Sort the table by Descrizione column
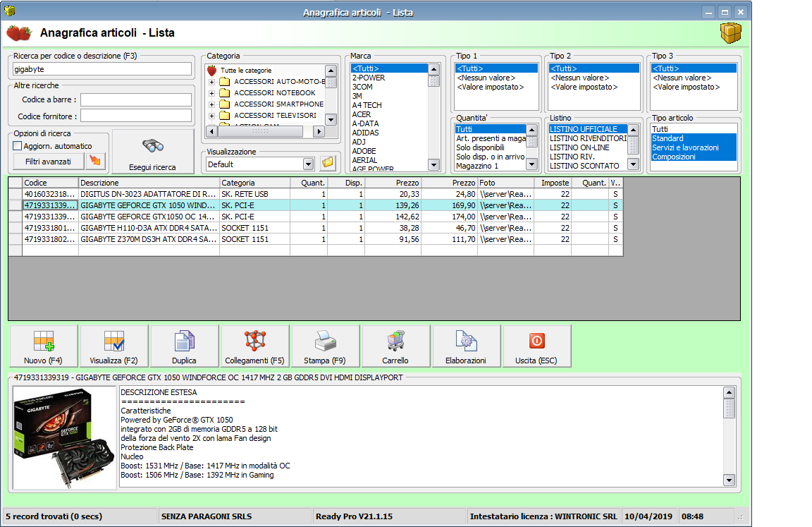Image resolution: width=812 pixels, height=527 pixels. 149,183
